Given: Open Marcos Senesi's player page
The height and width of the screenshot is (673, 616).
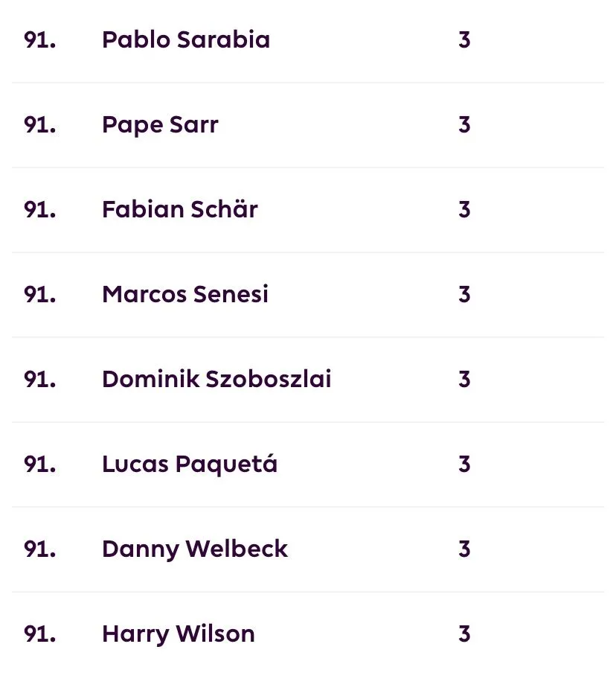Looking at the screenshot, I should (x=185, y=295).
